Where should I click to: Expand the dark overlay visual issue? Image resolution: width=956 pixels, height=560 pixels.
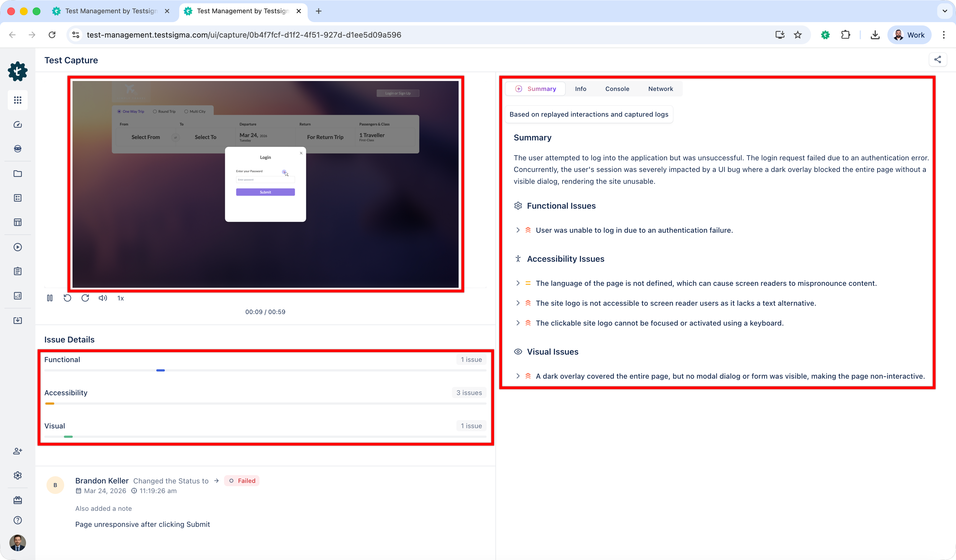pyautogui.click(x=518, y=376)
